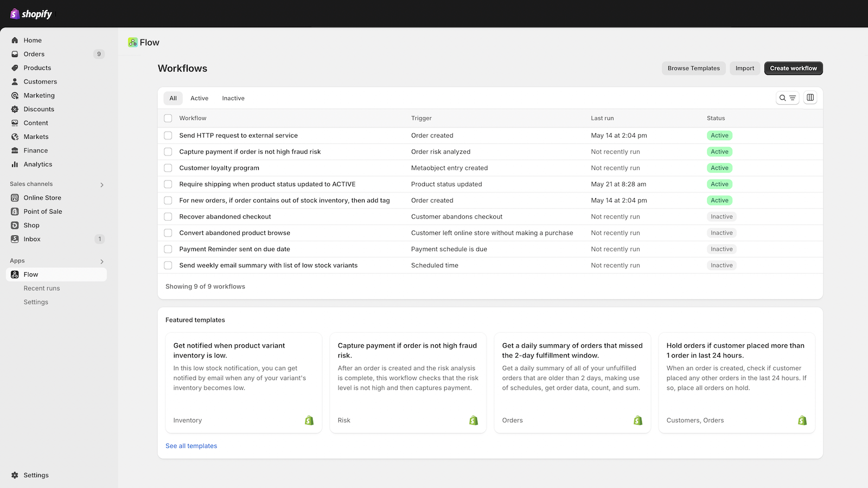Switch to the Inactive workflows tab

[x=233, y=98]
